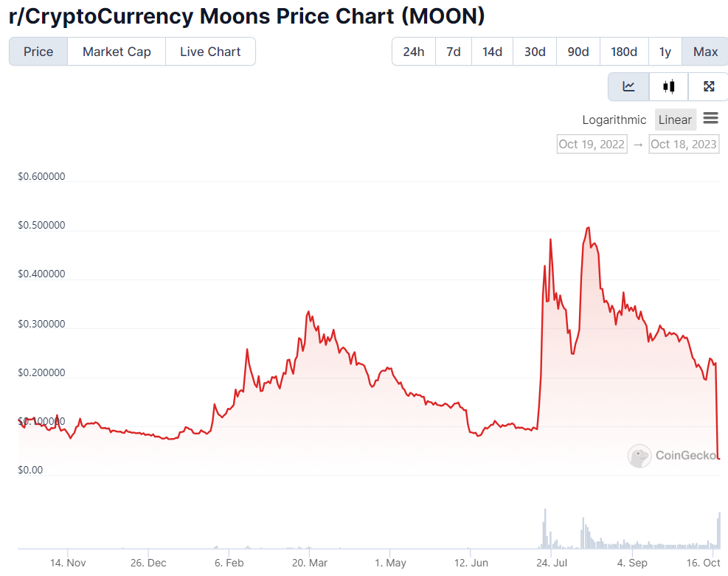Enable Logarithmic scale
728x576 pixels.
coord(614,119)
